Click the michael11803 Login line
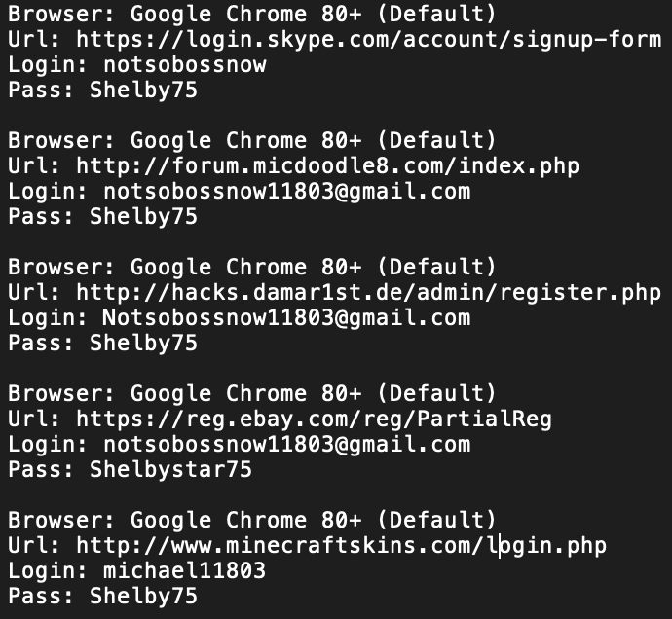The image size is (672, 619). (x=136, y=570)
